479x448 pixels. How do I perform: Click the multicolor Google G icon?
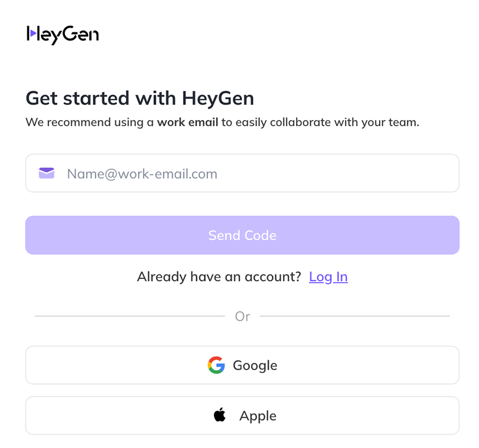click(216, 365)
